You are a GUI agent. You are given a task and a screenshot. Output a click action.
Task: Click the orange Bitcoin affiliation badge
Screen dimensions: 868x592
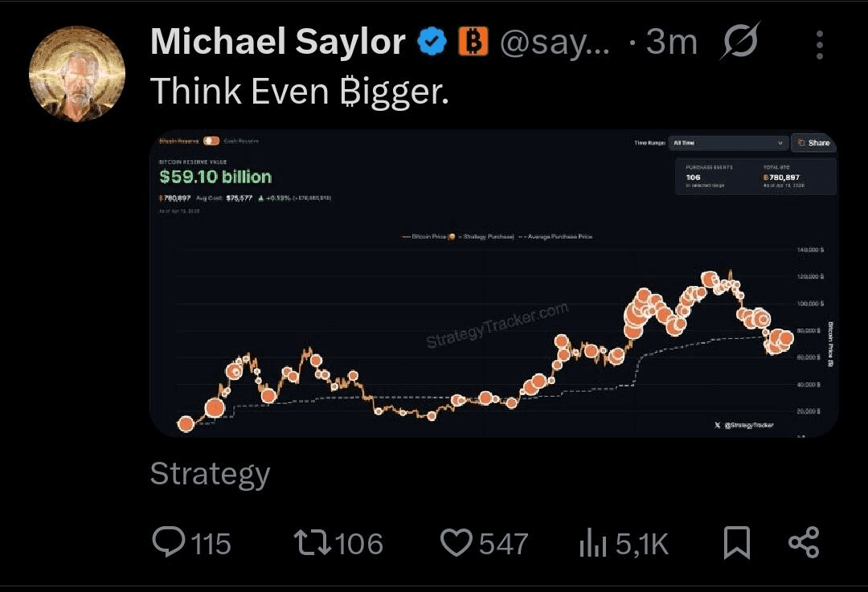click(473, 42)
